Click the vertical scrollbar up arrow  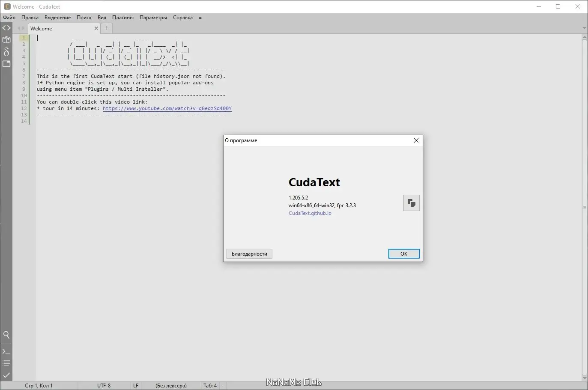585,37
